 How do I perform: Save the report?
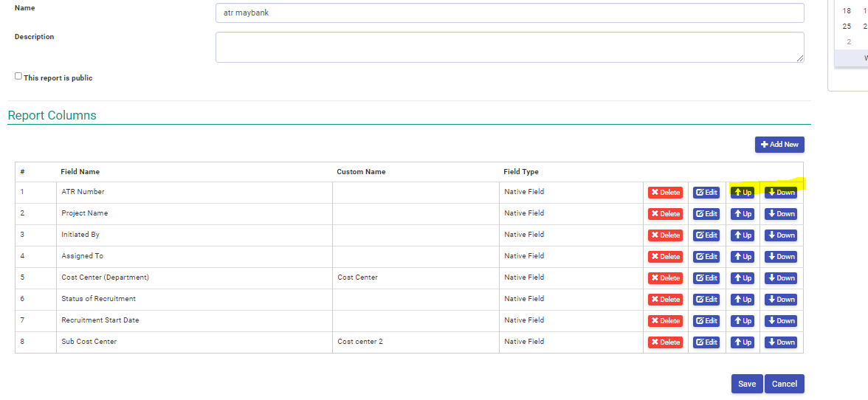pos(747,384)
